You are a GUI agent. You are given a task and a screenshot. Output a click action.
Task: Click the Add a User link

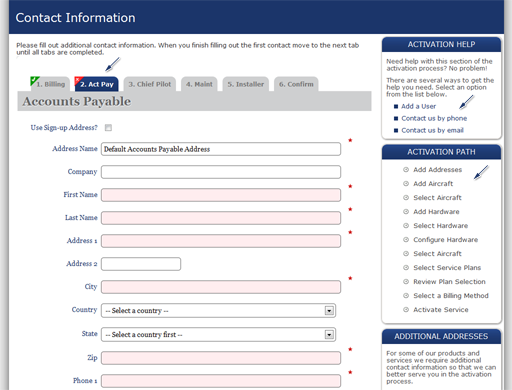tap(418, 106)
